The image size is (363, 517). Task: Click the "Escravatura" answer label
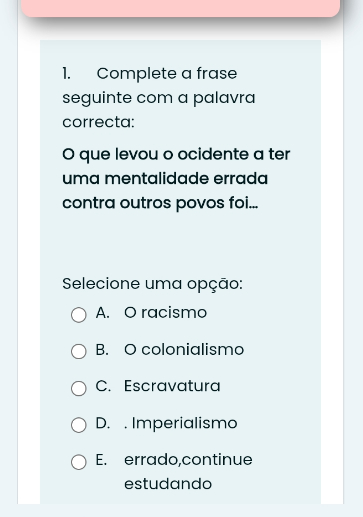[172, 386]
